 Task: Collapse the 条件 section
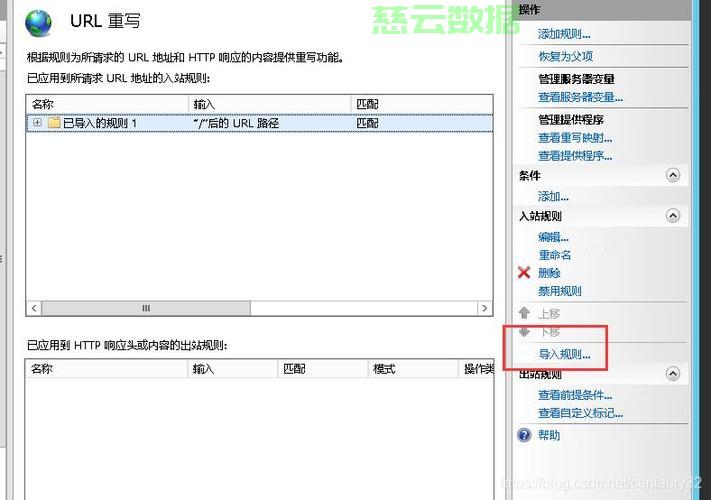click(x=673, y=175)
